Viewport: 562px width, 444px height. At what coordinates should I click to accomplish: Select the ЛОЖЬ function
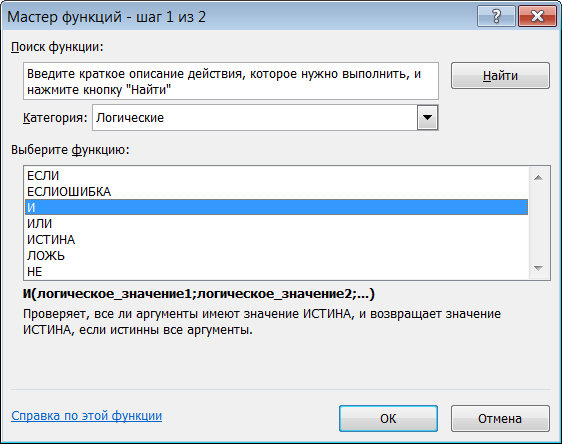[276, 256]
